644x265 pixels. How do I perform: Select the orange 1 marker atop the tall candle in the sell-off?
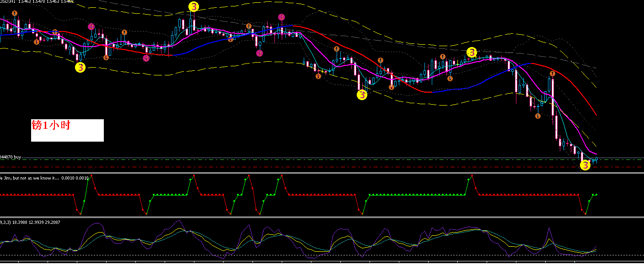553,73
